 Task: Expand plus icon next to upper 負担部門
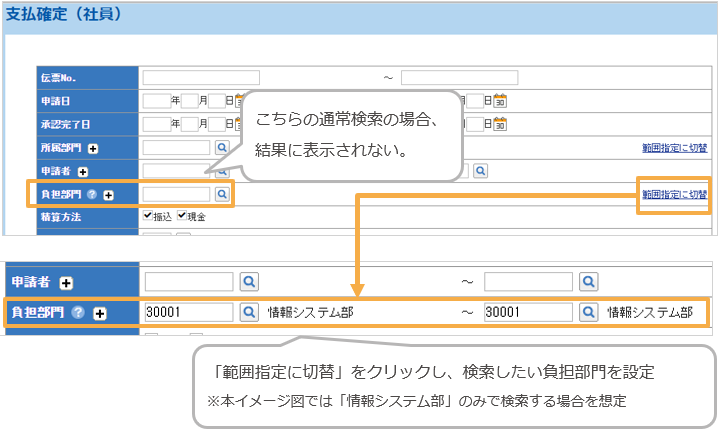[x=109, y=195]
